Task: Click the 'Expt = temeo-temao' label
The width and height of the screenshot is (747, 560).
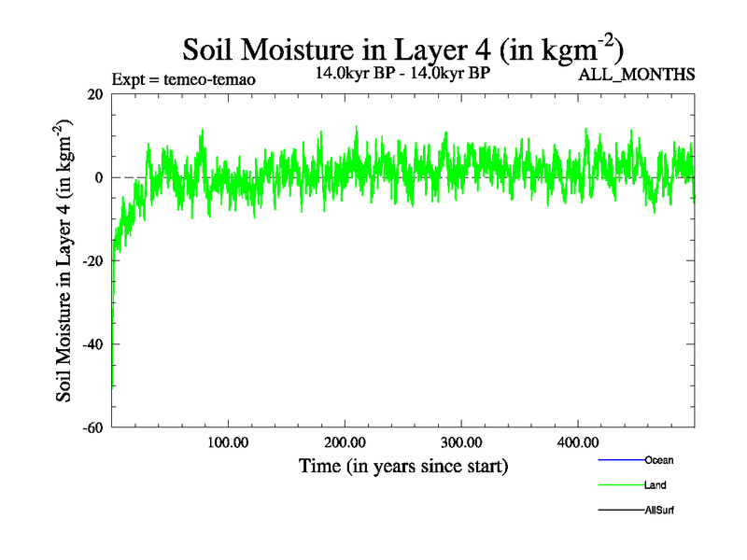Action: [x=183, y=79]
